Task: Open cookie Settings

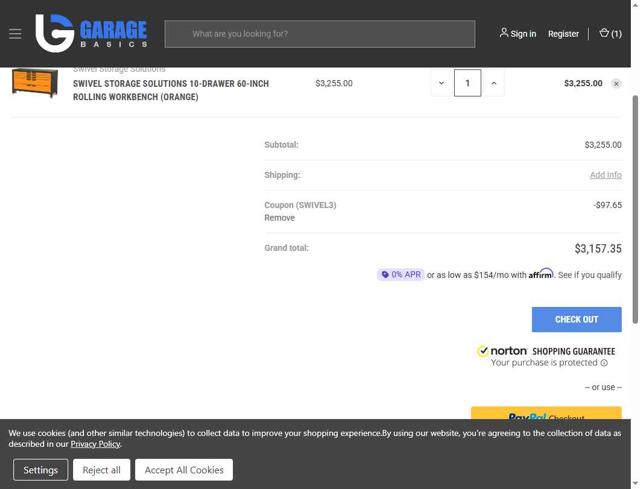Action: point(40,470)
